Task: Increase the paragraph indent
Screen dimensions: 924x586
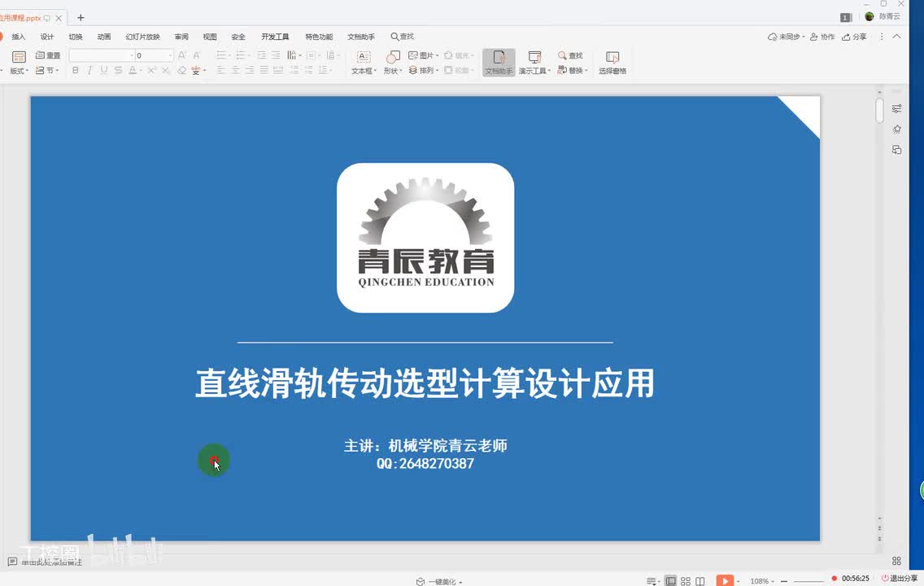Action: pyautogui.click(x=276, y=55)
